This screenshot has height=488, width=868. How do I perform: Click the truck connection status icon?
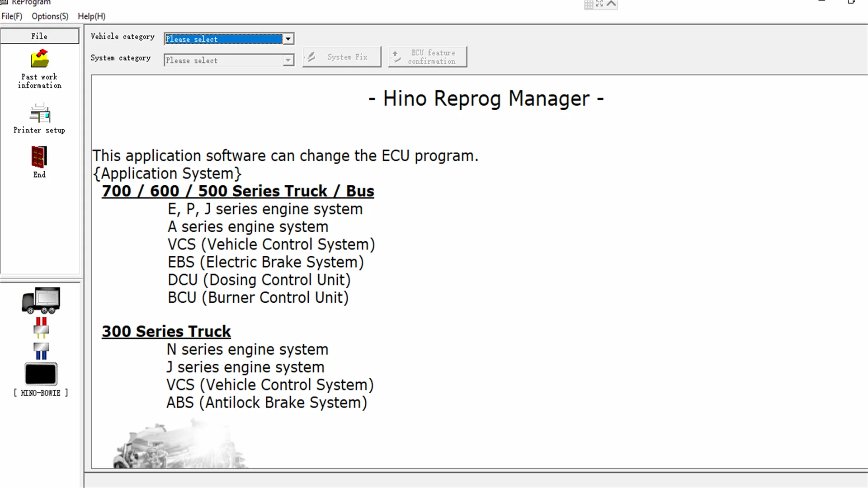41,300
